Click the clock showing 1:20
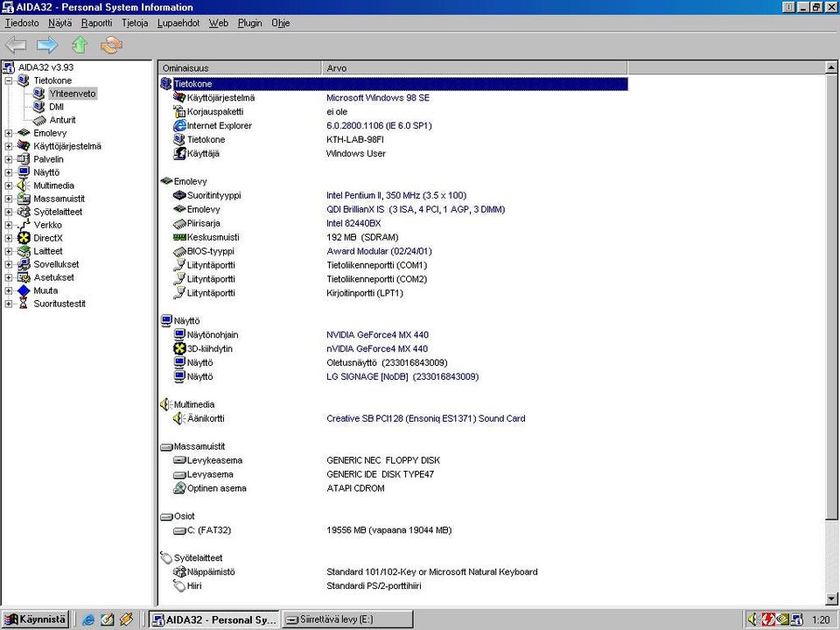Screen dimensions: 840x630 [822, 619]
